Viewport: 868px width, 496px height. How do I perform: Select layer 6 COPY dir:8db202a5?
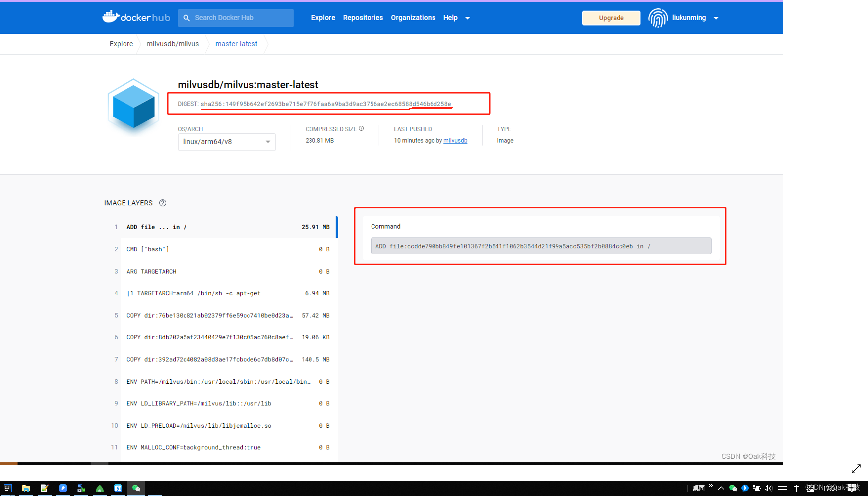click(221, 337)
